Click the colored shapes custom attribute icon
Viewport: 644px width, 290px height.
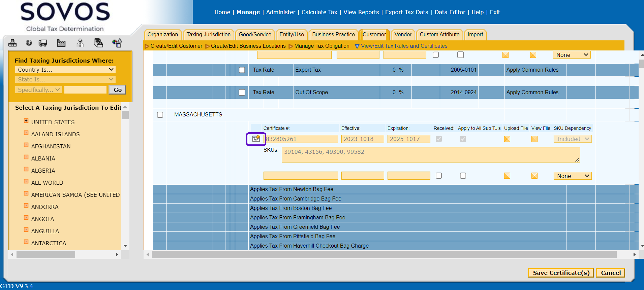tap(117, 43)
